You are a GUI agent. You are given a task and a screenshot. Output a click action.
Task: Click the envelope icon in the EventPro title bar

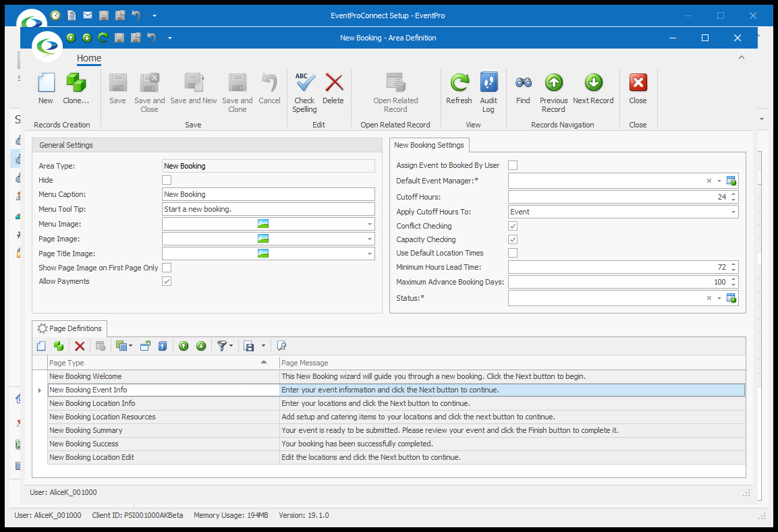coord(88,16)
